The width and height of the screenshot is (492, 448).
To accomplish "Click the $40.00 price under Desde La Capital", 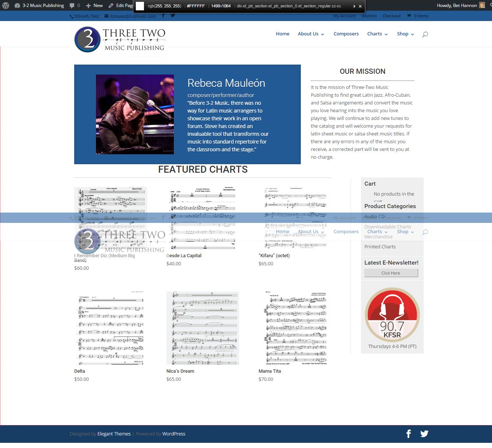I will 174,264.
